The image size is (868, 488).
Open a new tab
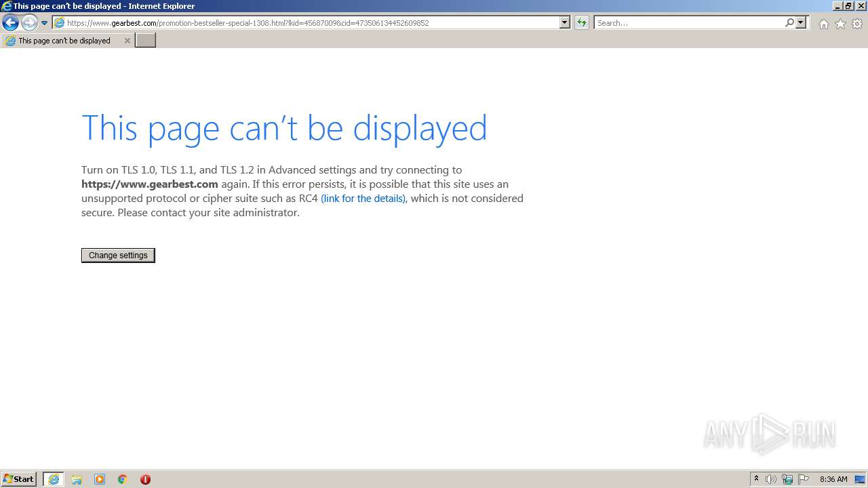click(146, 41)
